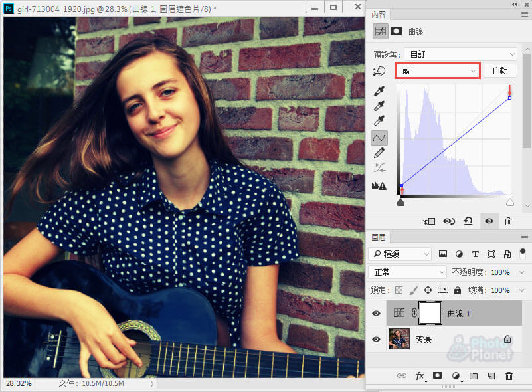Lock transparent pixels of the layer

click(x=399, y=290)
